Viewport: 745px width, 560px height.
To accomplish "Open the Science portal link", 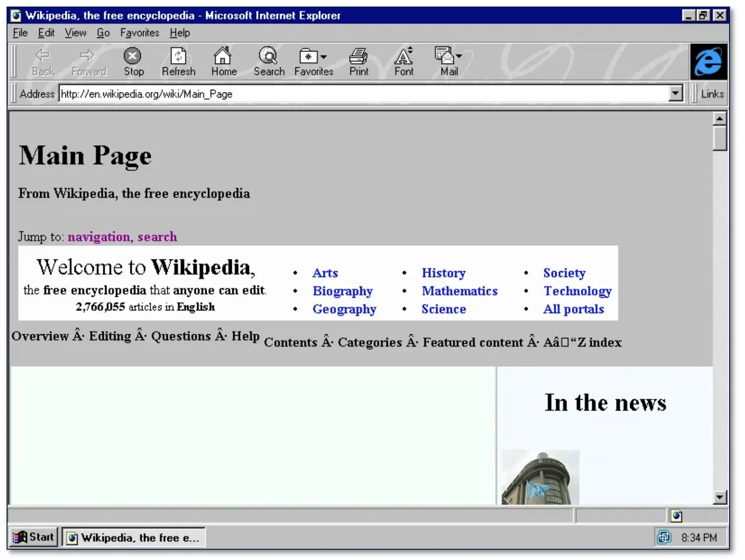I will 444,309.
